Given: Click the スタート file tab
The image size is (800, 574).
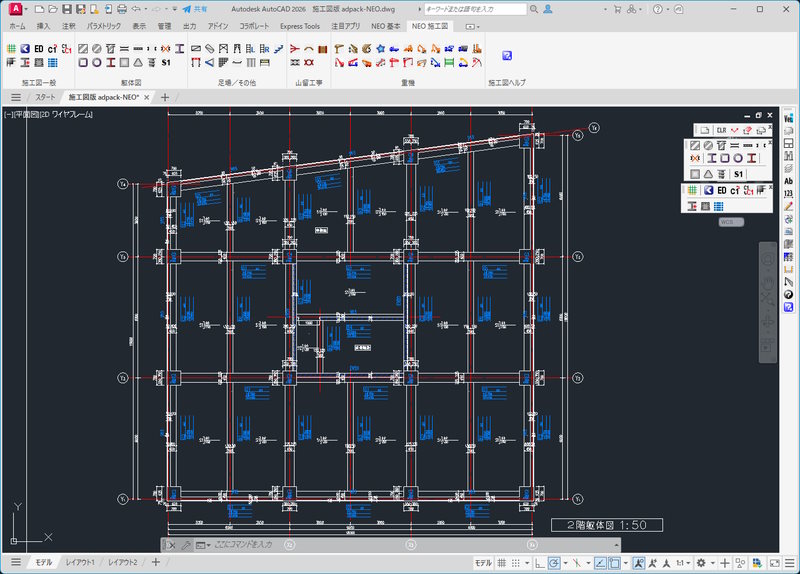Looking at the screenshot, I should (x=45, y=97).
